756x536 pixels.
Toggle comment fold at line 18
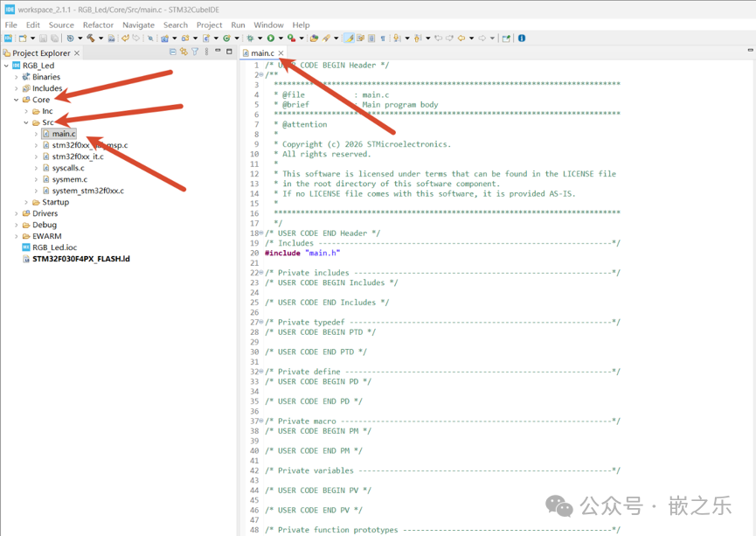click(261, 233)
